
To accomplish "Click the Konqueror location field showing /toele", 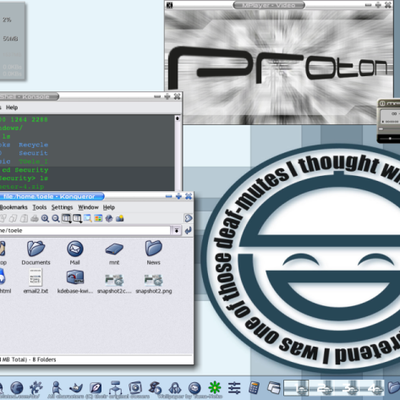I will click(85, 230).
